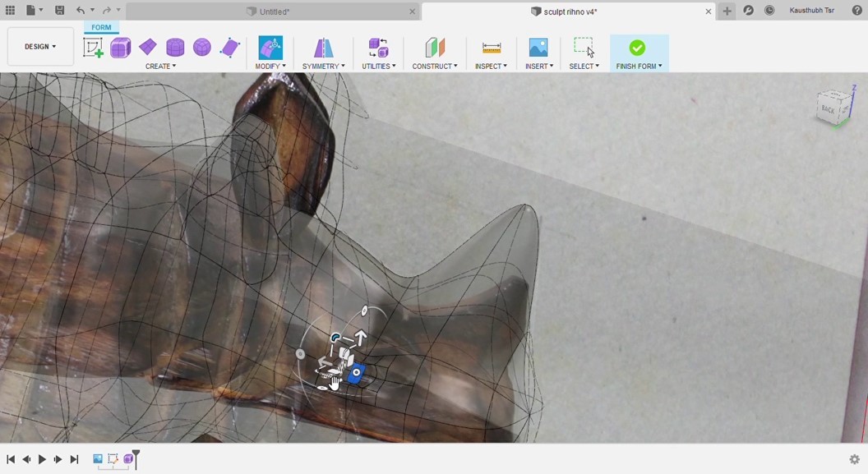Open timeline settings gear icon
This screenshot has height=474, width=868.
pyautogui.click(x=855, y=459)
